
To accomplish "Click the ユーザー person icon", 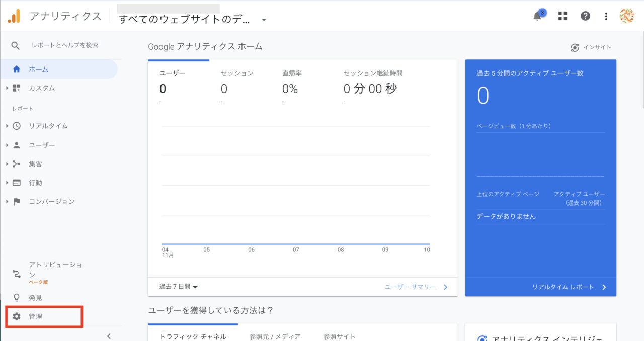I will (17, 145).
